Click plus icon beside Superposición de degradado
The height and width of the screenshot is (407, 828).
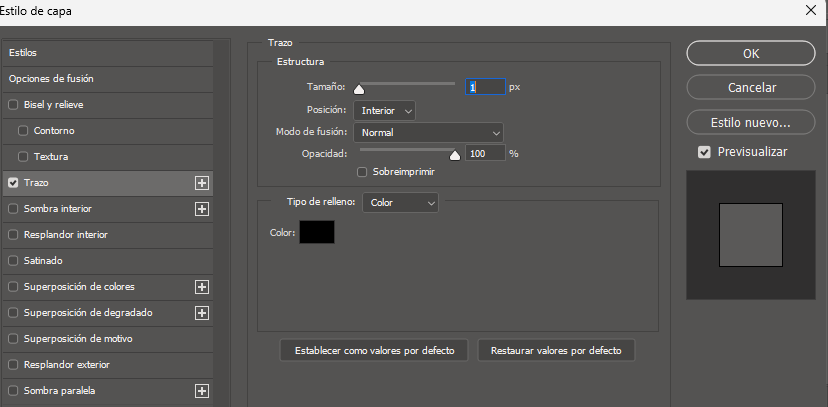tap(202, 313)
